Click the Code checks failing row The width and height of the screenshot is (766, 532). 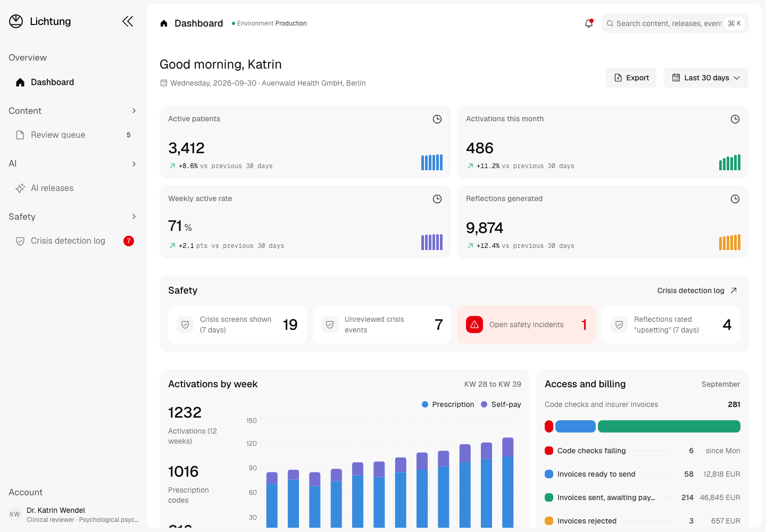point(643,451)
